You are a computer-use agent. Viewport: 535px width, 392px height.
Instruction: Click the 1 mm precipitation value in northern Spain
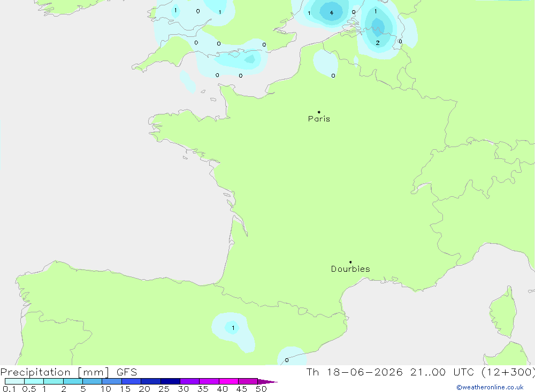pyautogui.click(x=233, y=328)
